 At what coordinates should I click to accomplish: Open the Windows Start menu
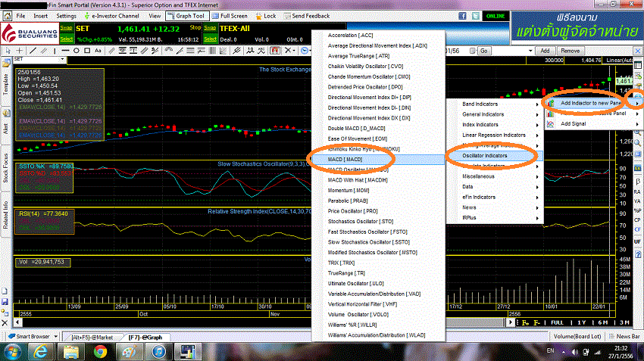(x=12, y=352)
